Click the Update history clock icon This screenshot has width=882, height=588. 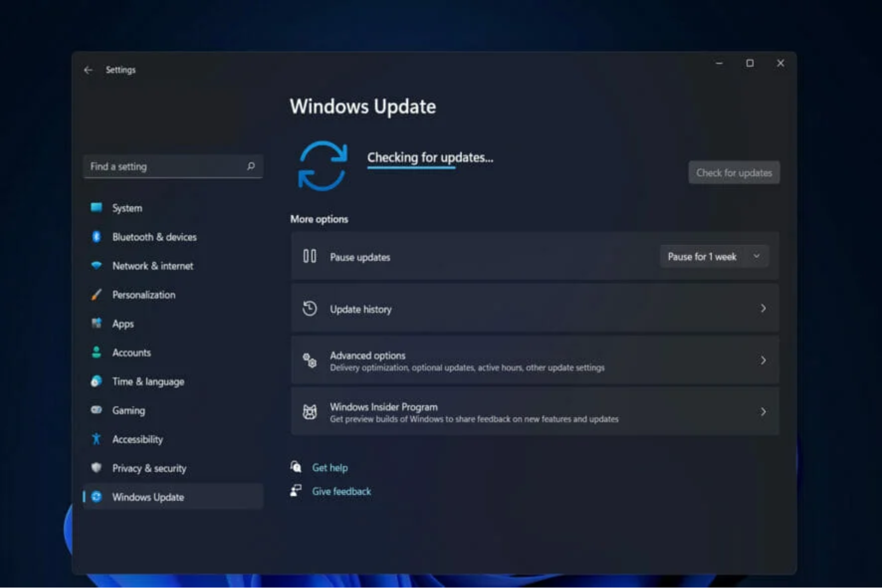310,308
